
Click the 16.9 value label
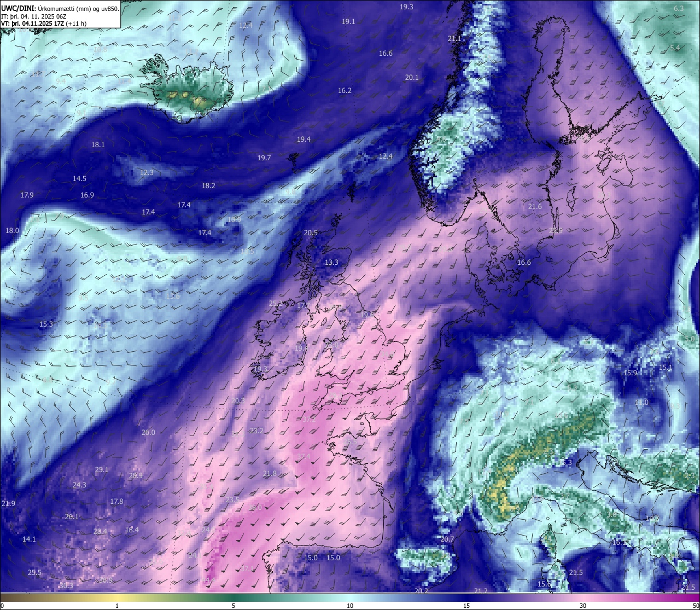coord(87,195)
